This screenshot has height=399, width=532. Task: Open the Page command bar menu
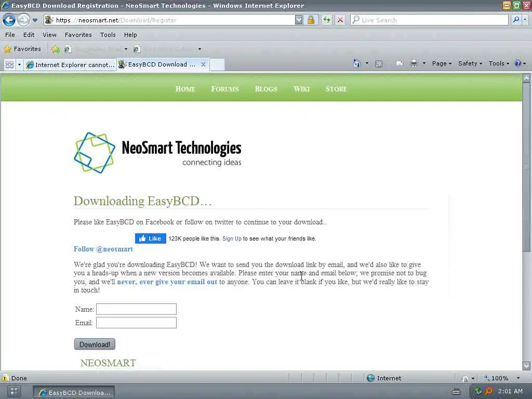pyautogui.click(x=442, y=63)
